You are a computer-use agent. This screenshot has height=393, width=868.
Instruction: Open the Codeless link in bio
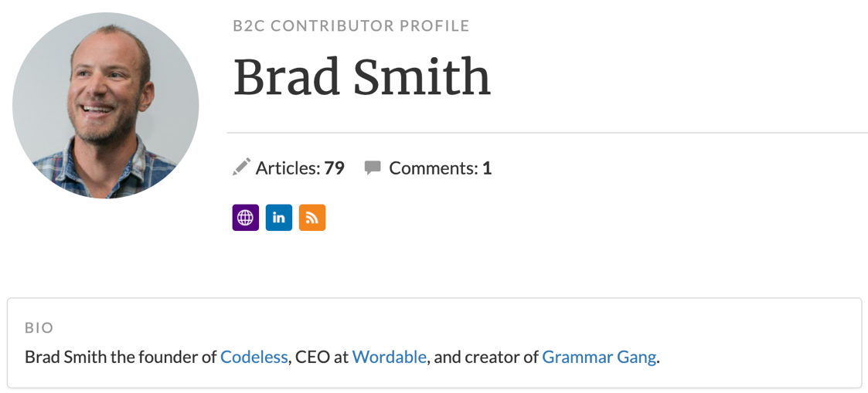click(254, 357)
